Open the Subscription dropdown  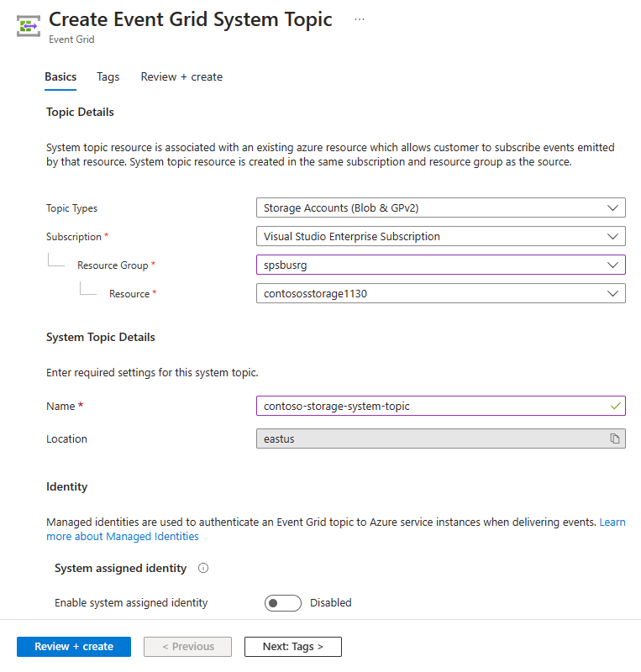(x=441, y=236)
